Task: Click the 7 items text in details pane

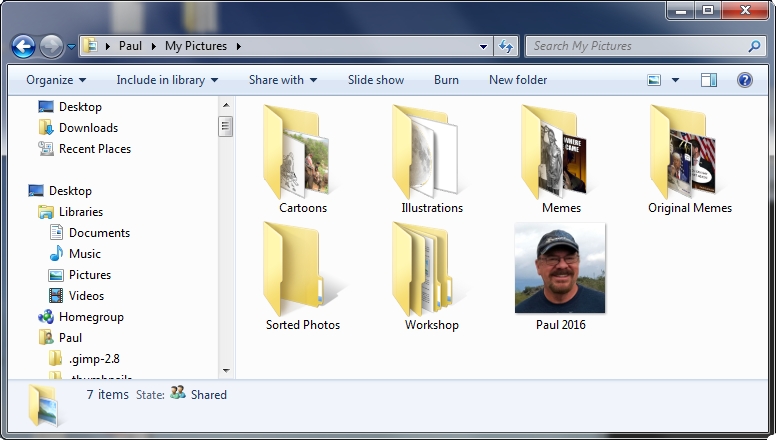Action: pos(107,394)
